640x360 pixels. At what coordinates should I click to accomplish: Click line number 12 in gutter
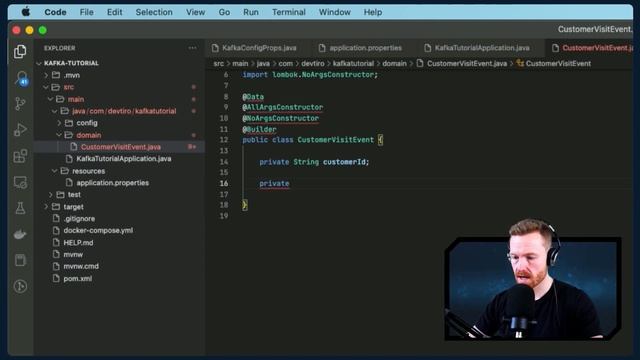224,140
